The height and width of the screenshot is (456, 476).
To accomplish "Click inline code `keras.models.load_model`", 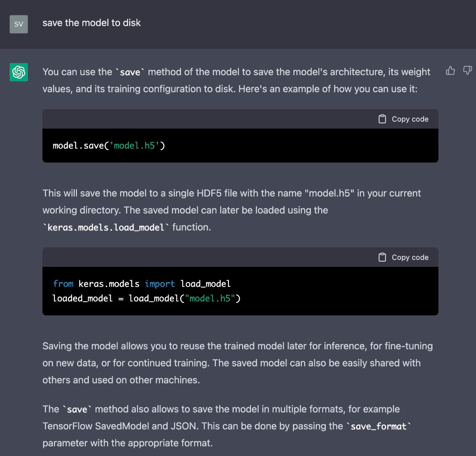I will click(x=106, y=228).
